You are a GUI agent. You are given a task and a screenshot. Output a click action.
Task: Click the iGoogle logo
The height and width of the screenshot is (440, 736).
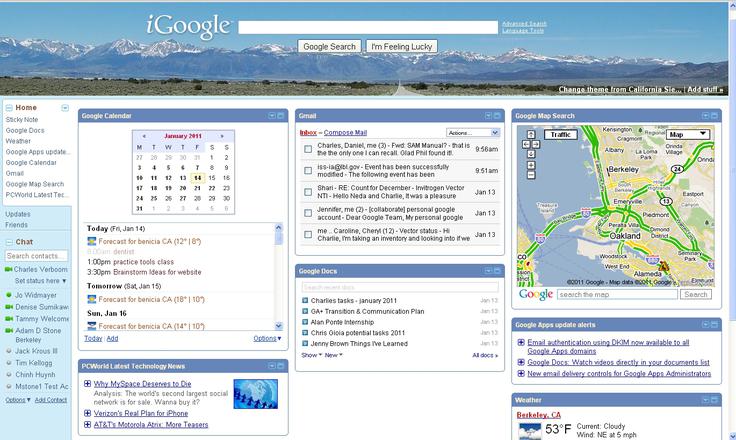[189, 26]
